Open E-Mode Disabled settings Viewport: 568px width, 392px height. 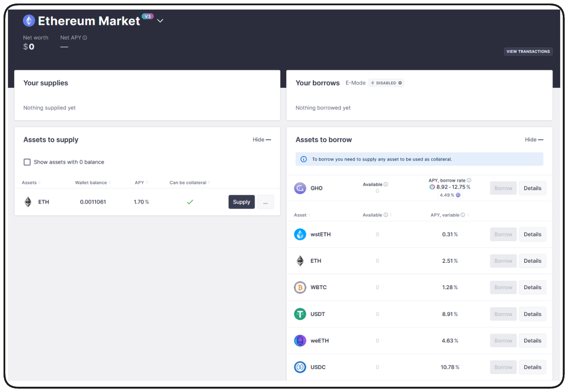386,83
